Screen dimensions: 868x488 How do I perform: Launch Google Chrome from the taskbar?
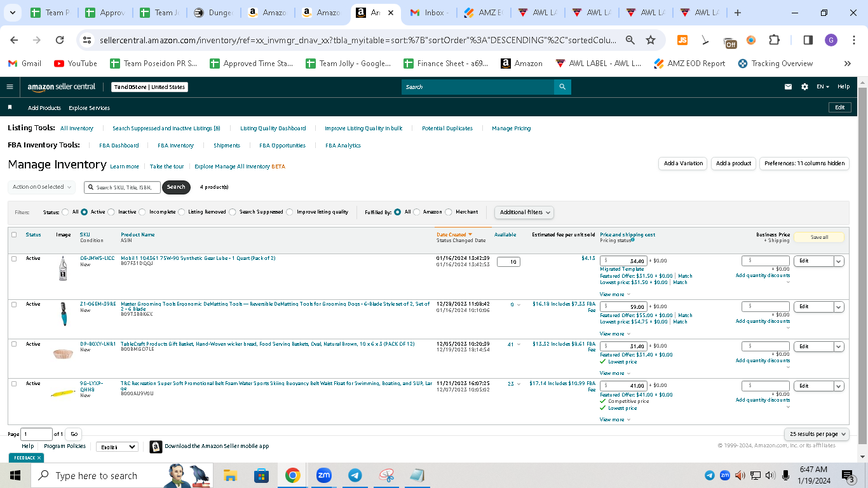click(292, 475)
